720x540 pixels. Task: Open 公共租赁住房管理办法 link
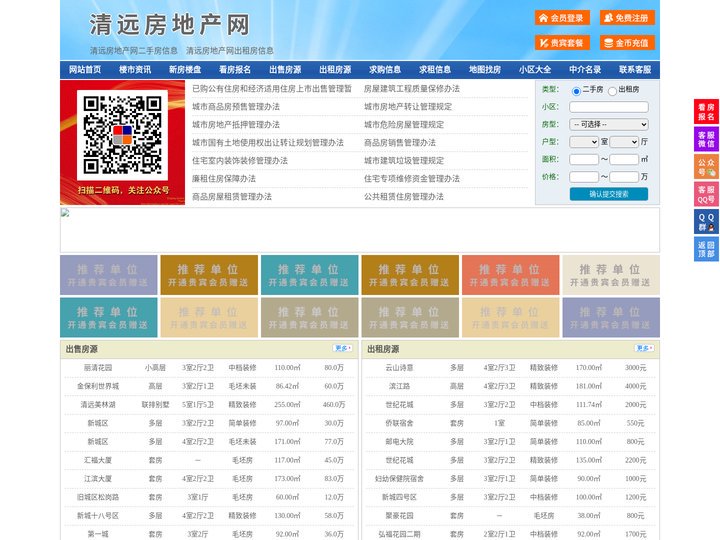click(x=404, y=197)
